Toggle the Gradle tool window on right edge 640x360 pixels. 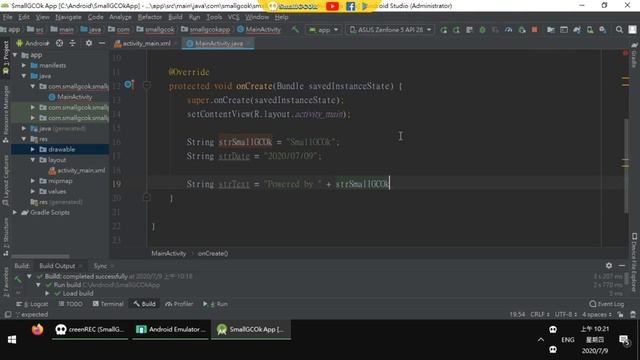coord(634,55)
